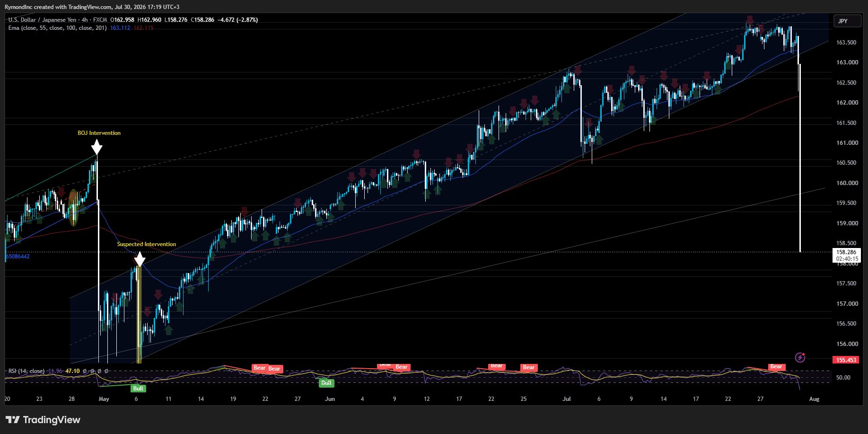Click the Jun label on time axis
The height and width of the screenshot is (434, 868).
click(x=330, y=399)
